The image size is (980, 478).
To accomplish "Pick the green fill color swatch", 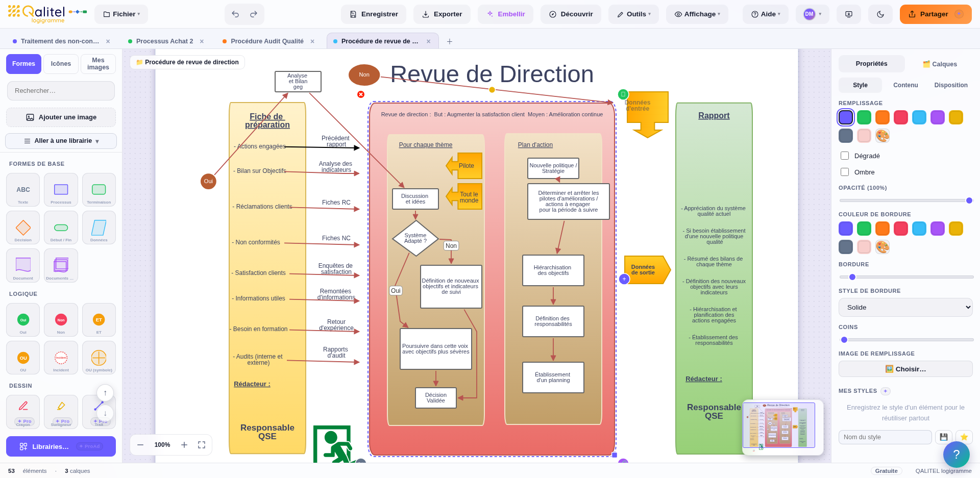I will [864, 117].
